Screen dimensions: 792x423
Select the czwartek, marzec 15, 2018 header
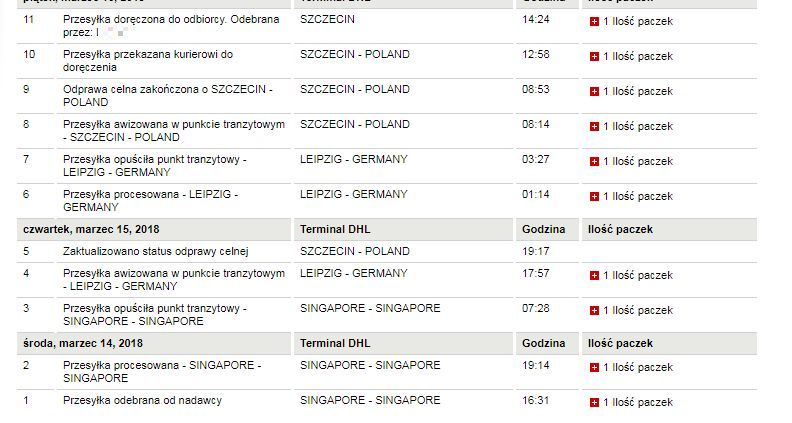coord(91,229)
